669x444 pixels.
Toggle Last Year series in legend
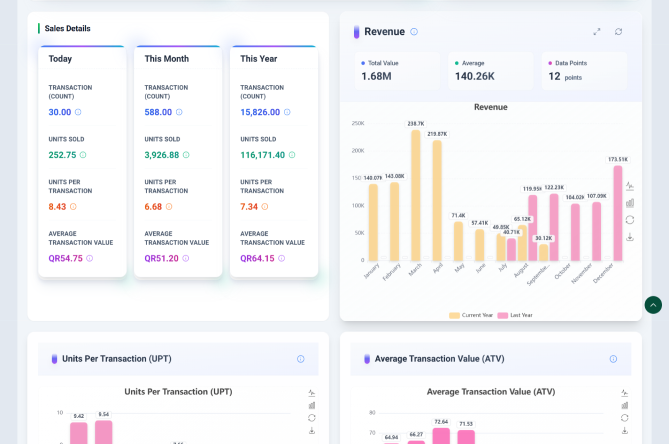point(516,315)
